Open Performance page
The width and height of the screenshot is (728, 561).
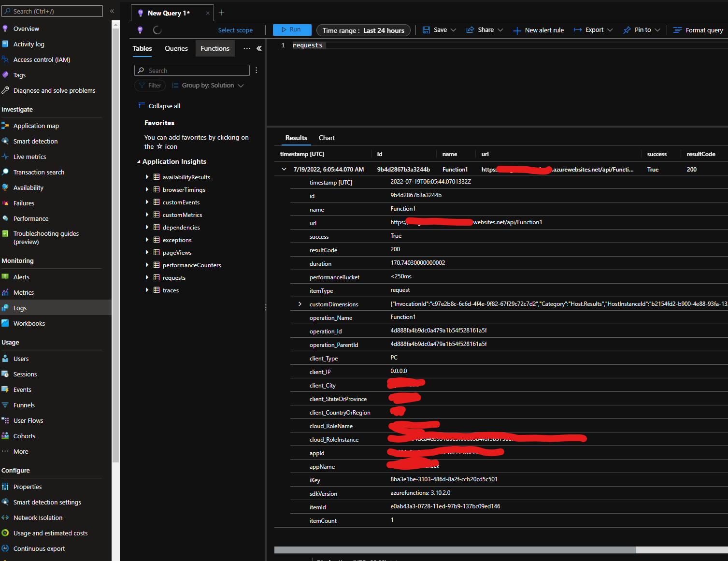click(x=31, y=219)
